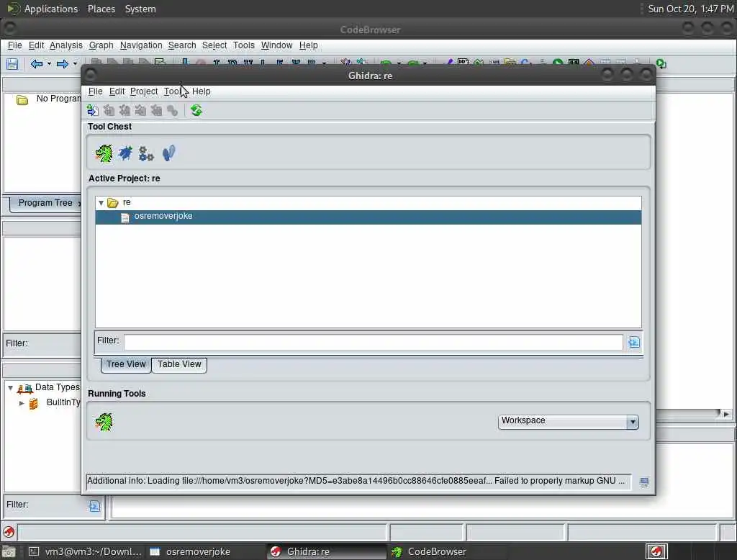Open CodeBrowser Select menu

(x=214, y=45)
